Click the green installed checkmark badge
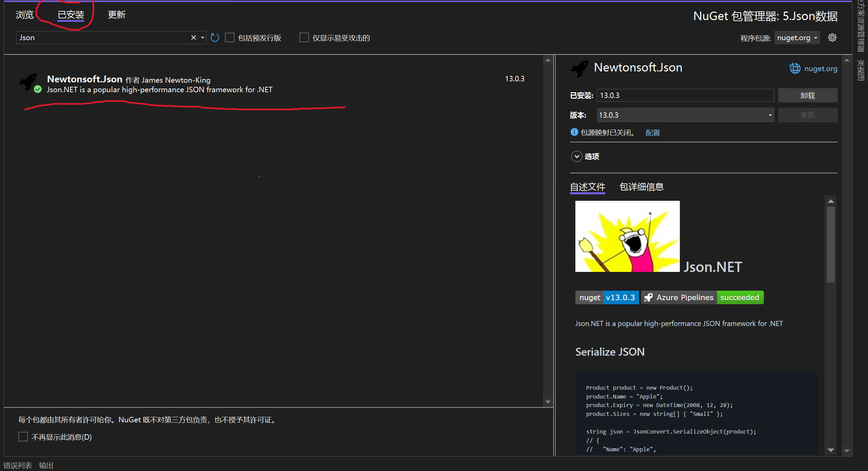Image resolution: width=868 pixels, height=471 pixels. [x=38, y=89]
